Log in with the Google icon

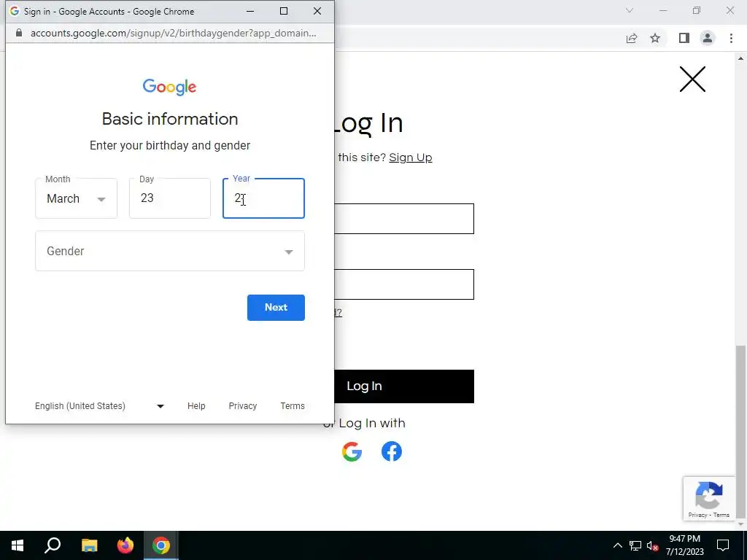point(352,451)
